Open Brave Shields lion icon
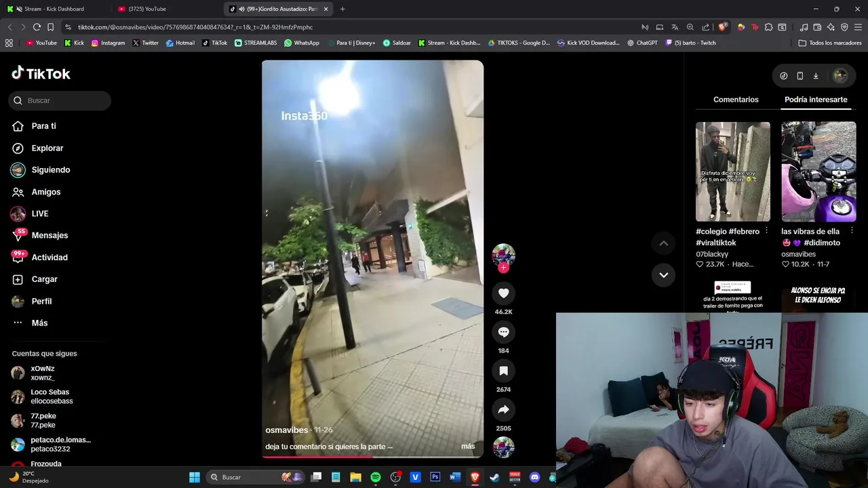Image resolution: width=868 pixels, height=488 pixels. [x=723, y=27]
